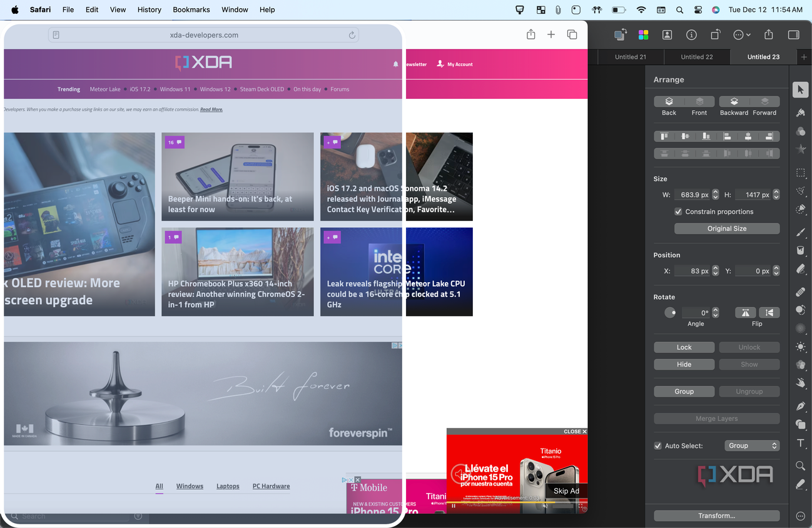Viewport: 812px width, 528px height.
Task: Toggle the Auto Select checkbox
Action: [x=657, y=445]
